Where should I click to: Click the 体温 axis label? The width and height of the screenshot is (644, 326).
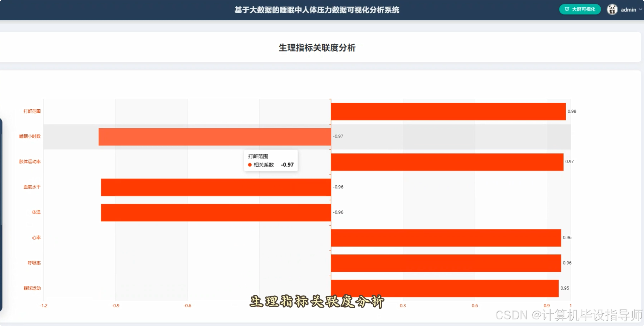(x=36, y=212)
